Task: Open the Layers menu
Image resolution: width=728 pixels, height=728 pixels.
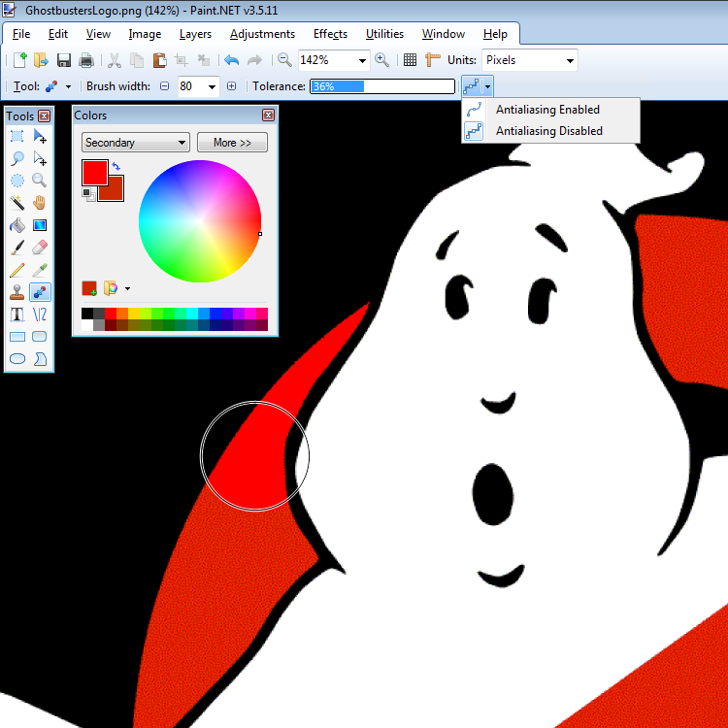Action: coord(195,34)
